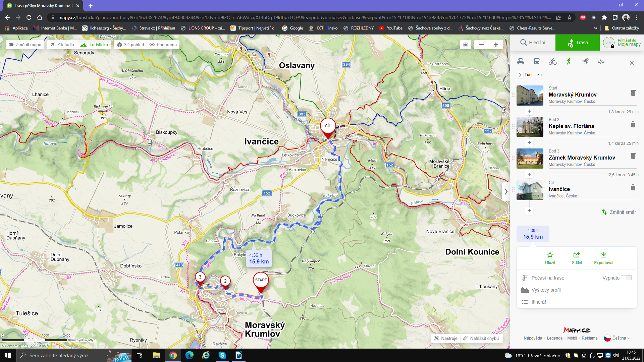Collapse the side panel with the arrow
This screenshot has height=362, width=644.
pyautogui.click(x=506, y=192)
